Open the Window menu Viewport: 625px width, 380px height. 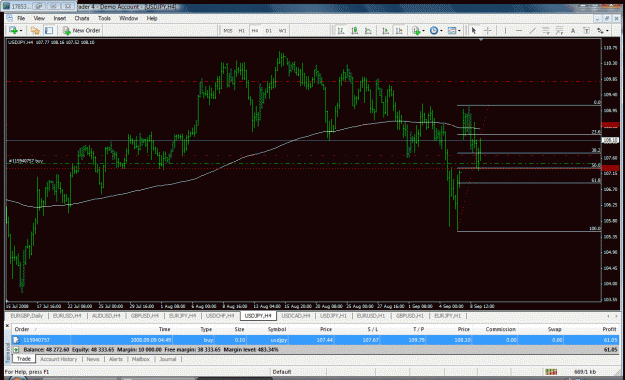(129, 18)
